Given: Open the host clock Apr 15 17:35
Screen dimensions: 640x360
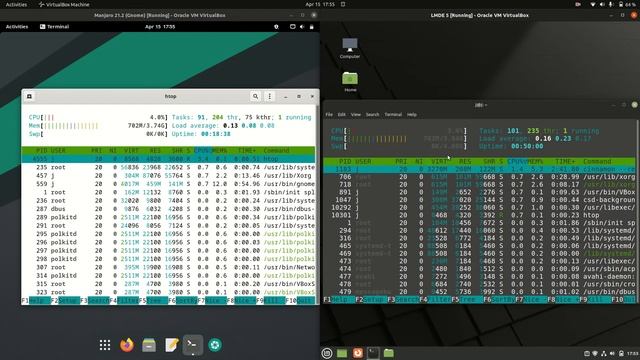Looking at the screenshot, I should point(320,4).
